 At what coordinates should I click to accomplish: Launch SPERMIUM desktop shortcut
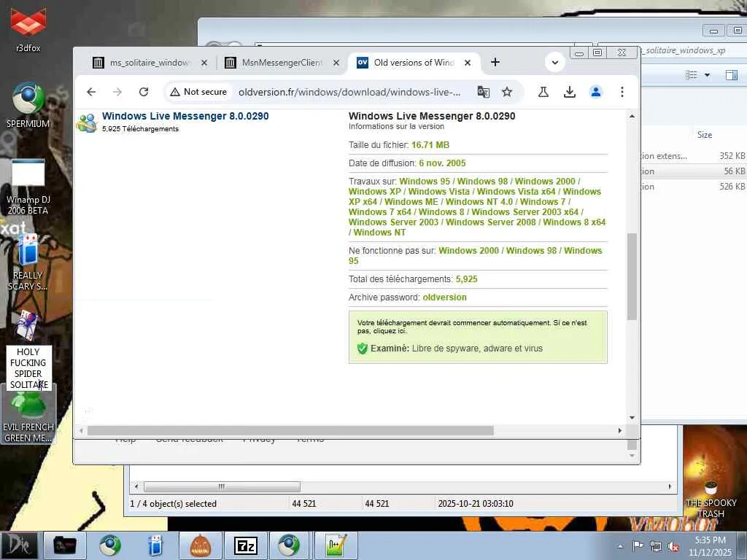[28, 105]
